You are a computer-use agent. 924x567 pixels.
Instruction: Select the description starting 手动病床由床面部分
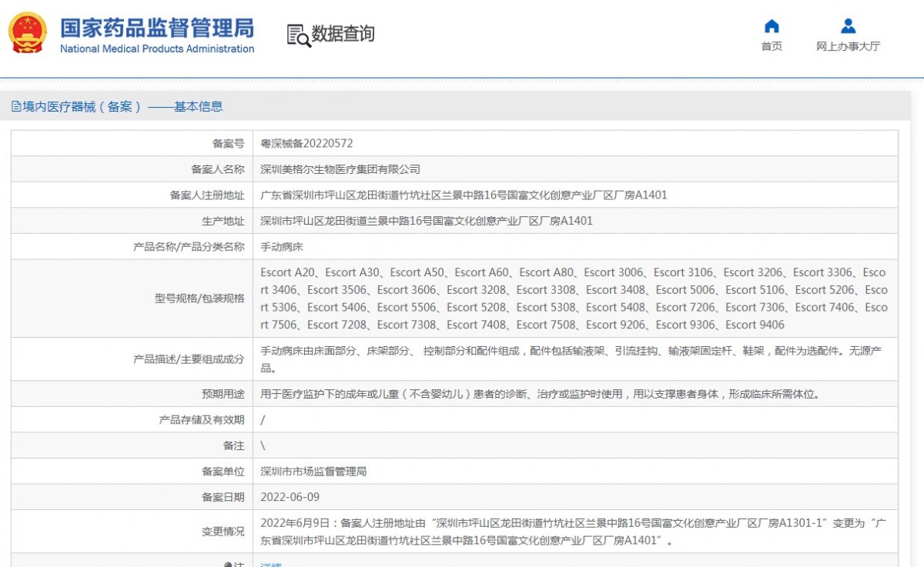coord(571,359)
